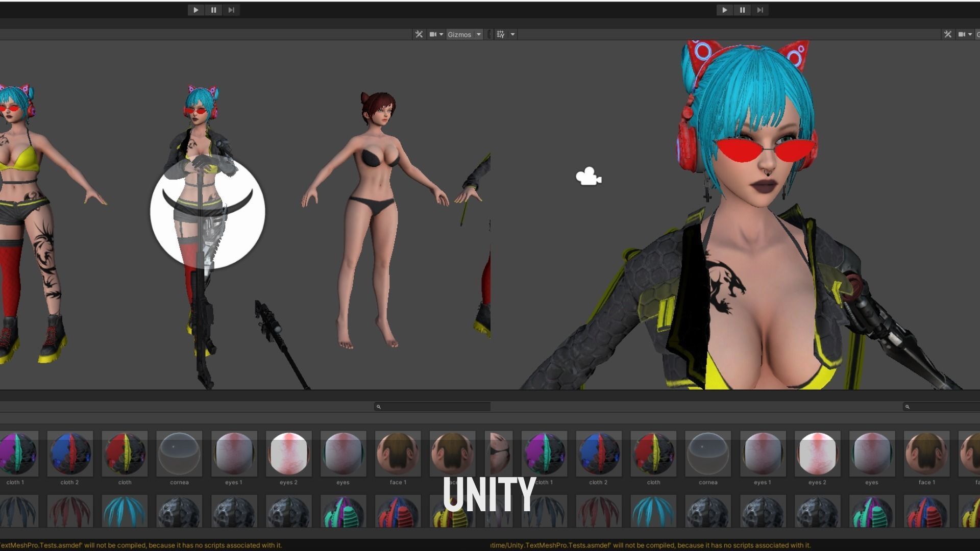
Task: Select the red hair material in left panel
Action: 70,511
